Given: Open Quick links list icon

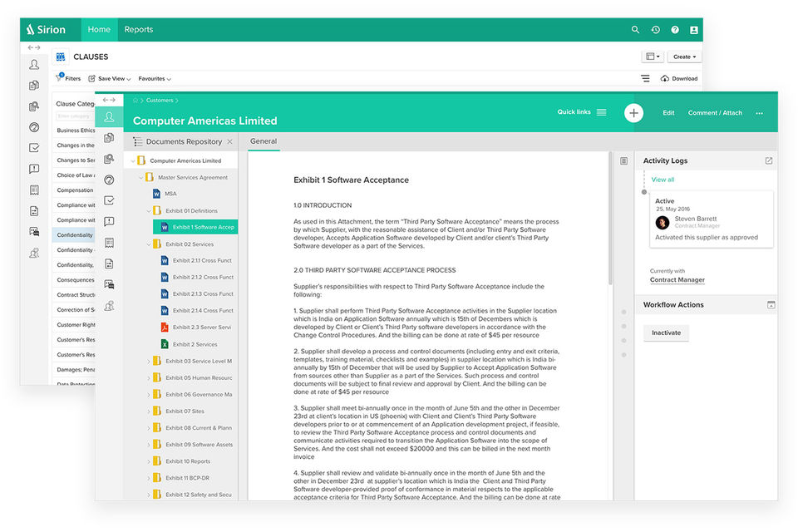Looking at the screenshot, I should (602, 112).
